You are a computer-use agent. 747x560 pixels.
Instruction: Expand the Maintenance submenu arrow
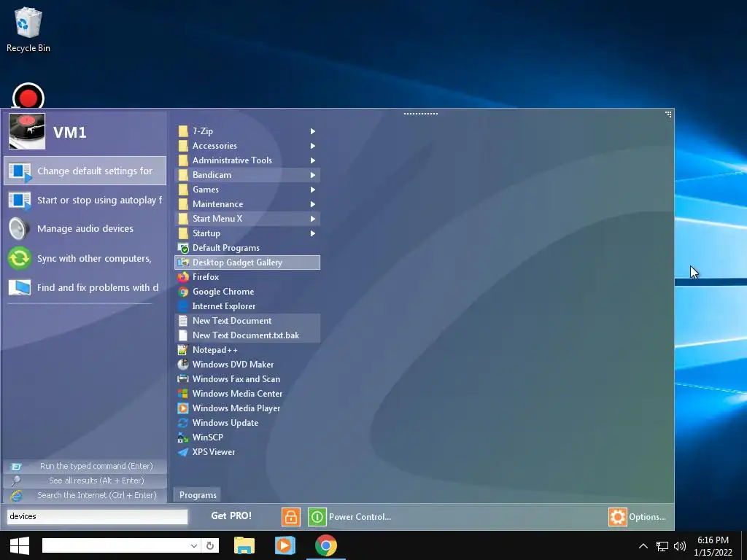312,204
